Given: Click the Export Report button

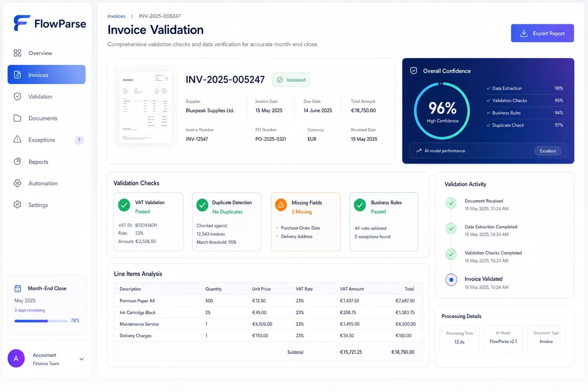Looking at the screenshot, I should coord(542,33).
